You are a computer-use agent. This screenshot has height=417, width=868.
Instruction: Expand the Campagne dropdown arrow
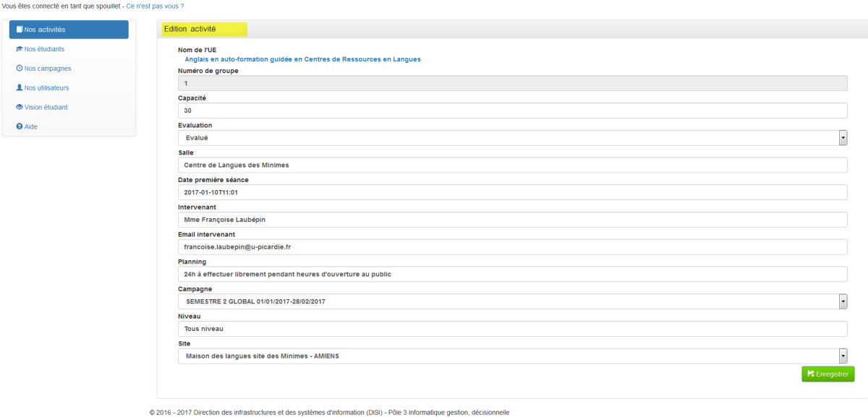pyautogui.click(x=843, y=301)
